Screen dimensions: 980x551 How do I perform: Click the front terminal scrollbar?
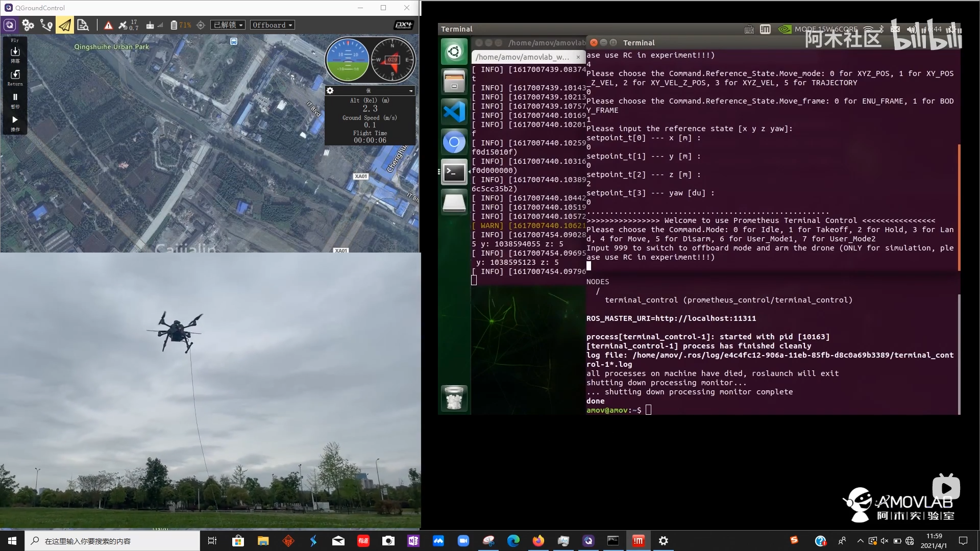[959, 207]
